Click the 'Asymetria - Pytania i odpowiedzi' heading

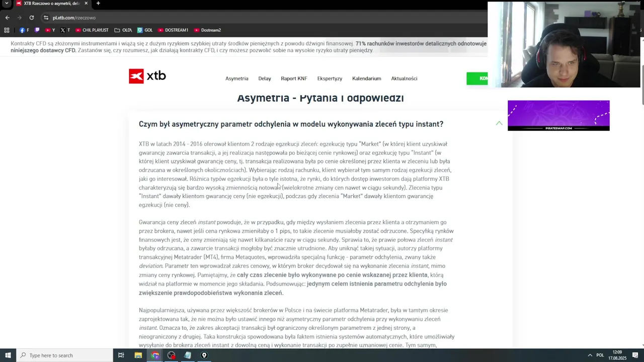(x=320, y=98)
